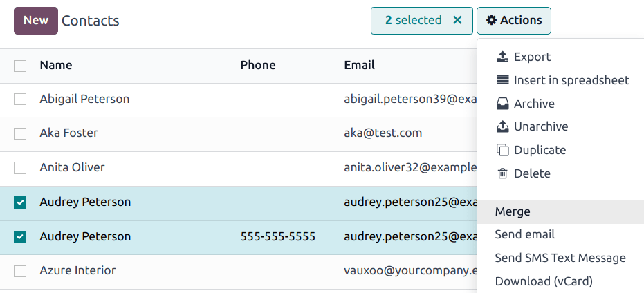Viewport: 644px width, 293px height.
Task: Check the Abigail Peterson row checkbox
Action: 20,100
